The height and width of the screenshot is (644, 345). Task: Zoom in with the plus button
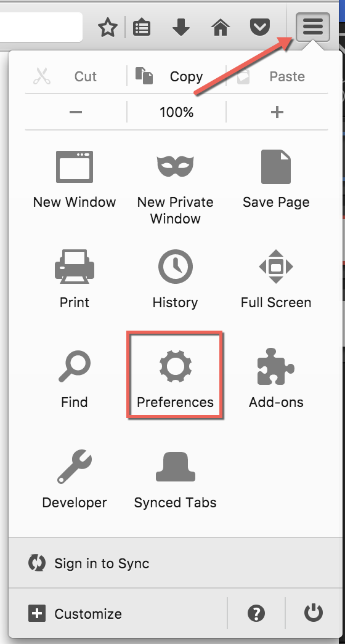[277, 111]
